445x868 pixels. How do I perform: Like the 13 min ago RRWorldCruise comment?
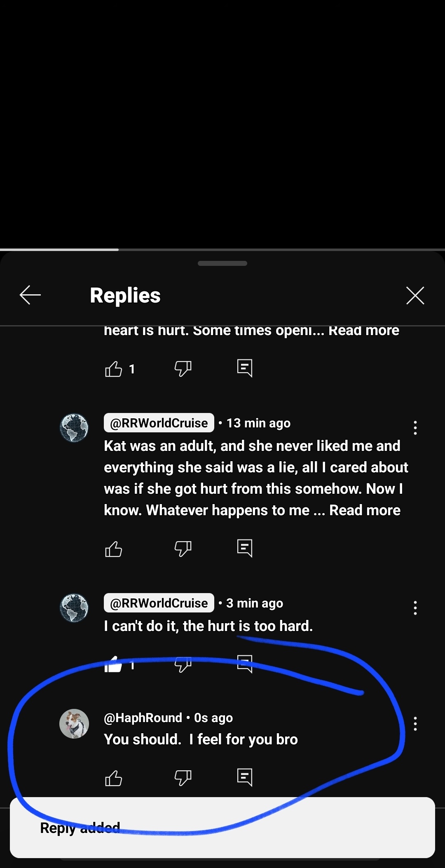113,549
